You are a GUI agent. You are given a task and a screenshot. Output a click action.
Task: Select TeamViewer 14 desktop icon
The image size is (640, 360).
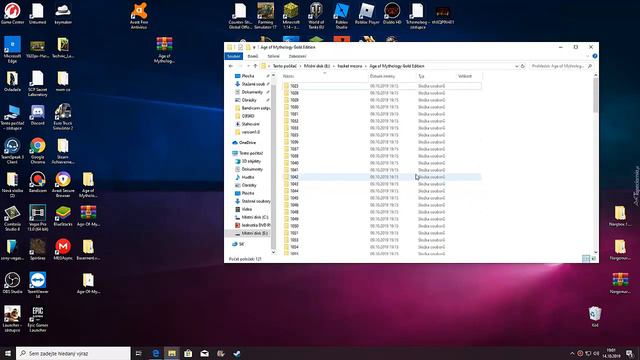pyautogui.click(x=38, y=285)
